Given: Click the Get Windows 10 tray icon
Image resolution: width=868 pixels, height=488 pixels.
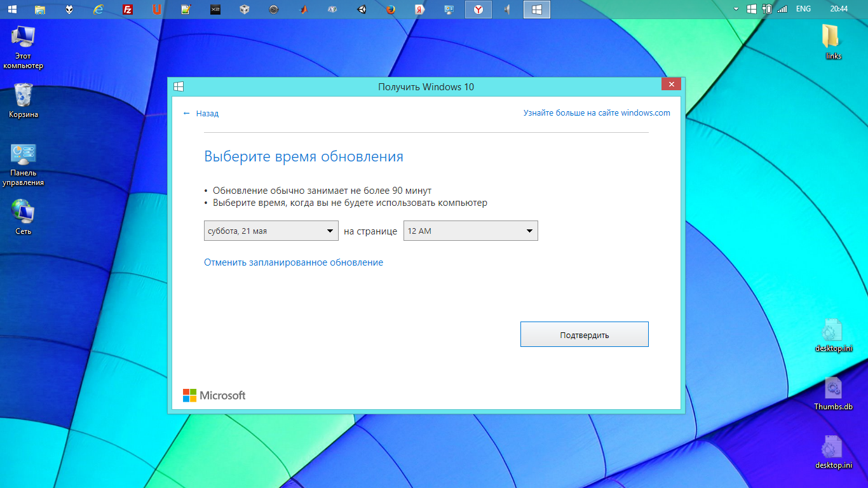Looking at the screenshot, I should (752, 9).
